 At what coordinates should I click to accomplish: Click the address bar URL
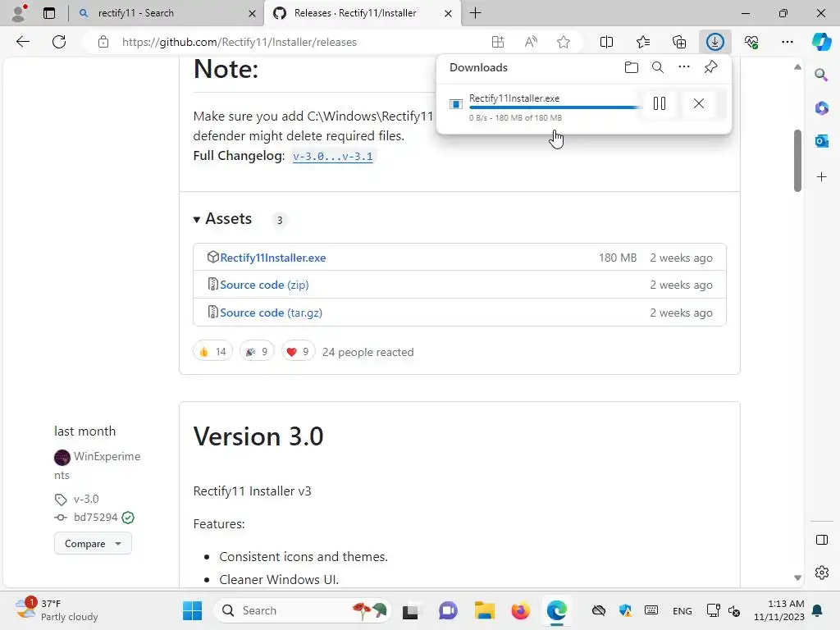click(239, 42)
